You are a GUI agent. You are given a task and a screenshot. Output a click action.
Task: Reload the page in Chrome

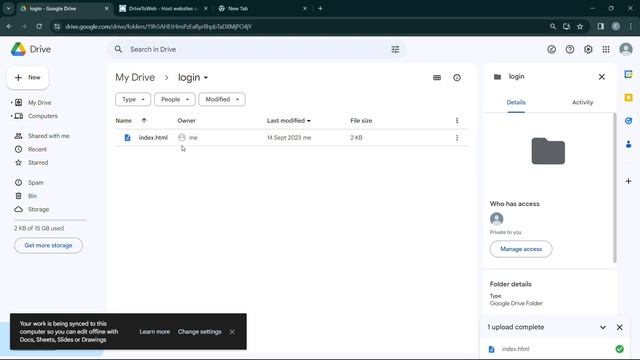coord(39,27)
